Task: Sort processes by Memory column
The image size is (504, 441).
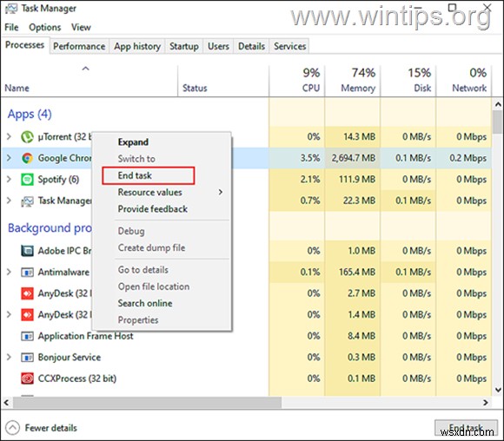Action: point(353,80)
